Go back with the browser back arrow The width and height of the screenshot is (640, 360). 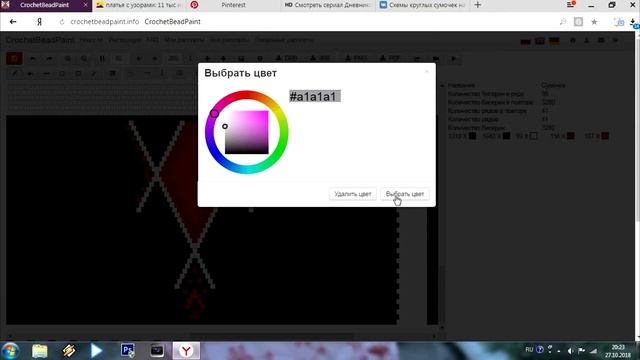point(13,22)
